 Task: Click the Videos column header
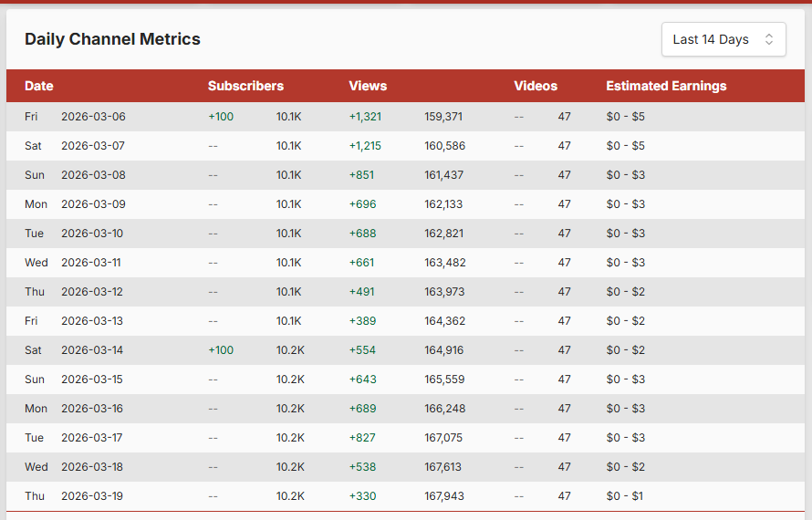[x=536, y=86]
